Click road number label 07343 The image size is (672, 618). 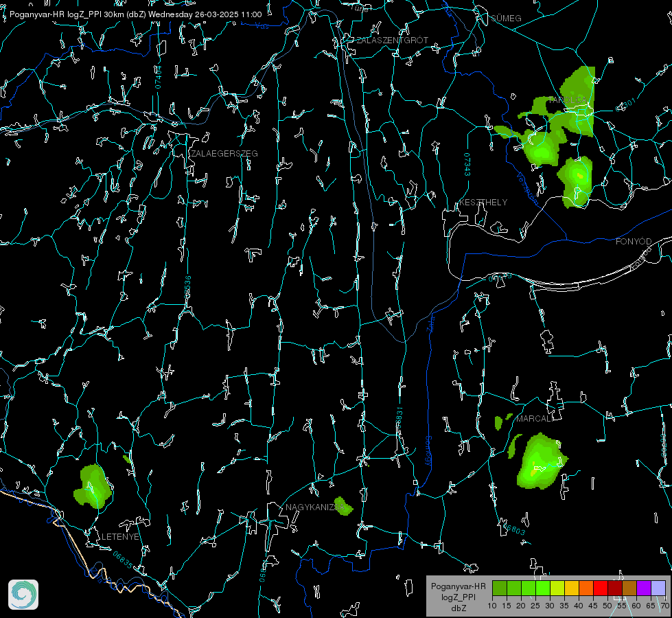tap(467, 164)
